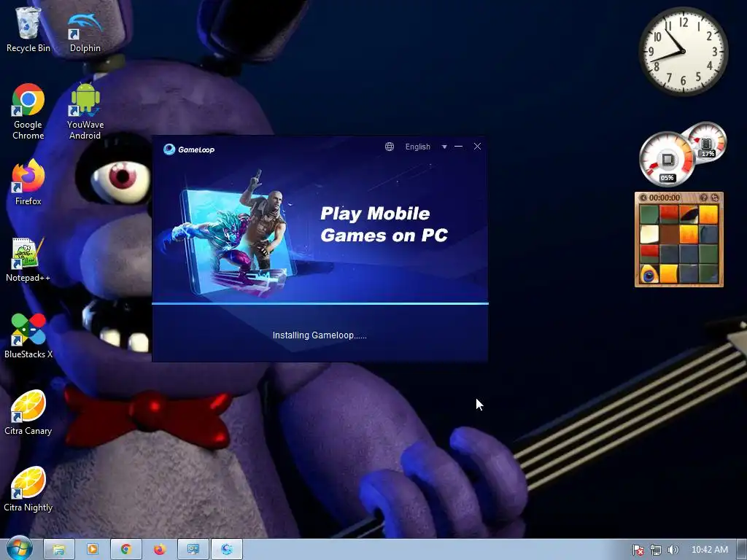Close the Gameloop installer window
This screenshot has width=747, height=560.
pos(477,146)
